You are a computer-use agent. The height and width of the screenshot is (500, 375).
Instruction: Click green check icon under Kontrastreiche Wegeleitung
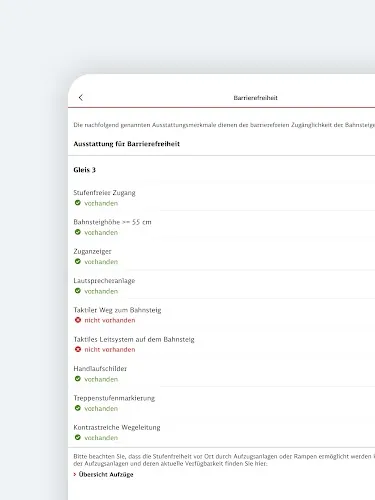78,437
